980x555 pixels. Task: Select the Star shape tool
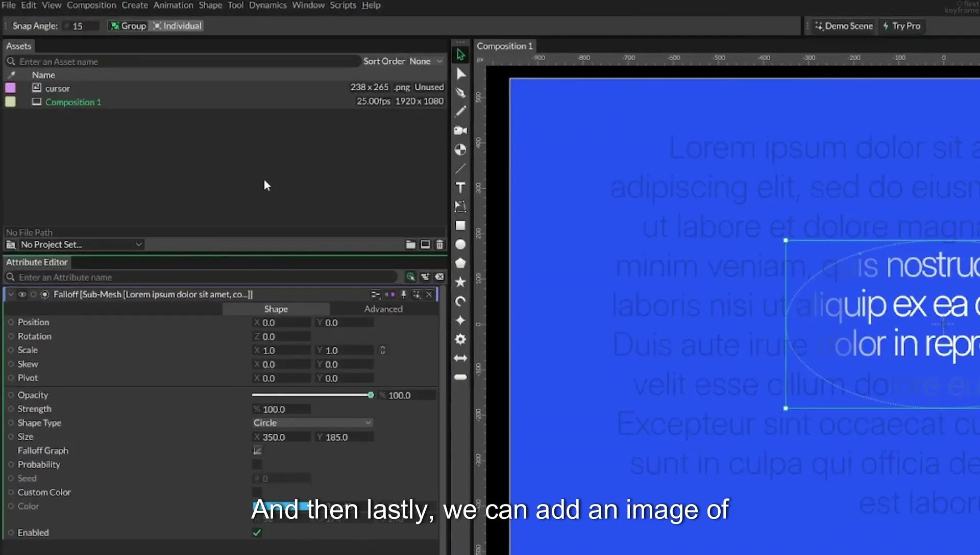coord(460,282)
